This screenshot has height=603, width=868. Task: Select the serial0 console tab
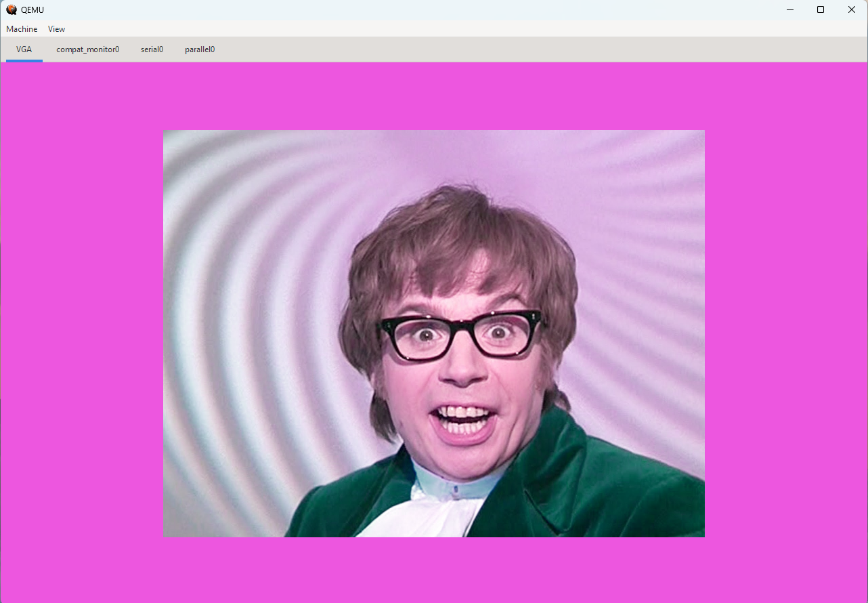152,49
